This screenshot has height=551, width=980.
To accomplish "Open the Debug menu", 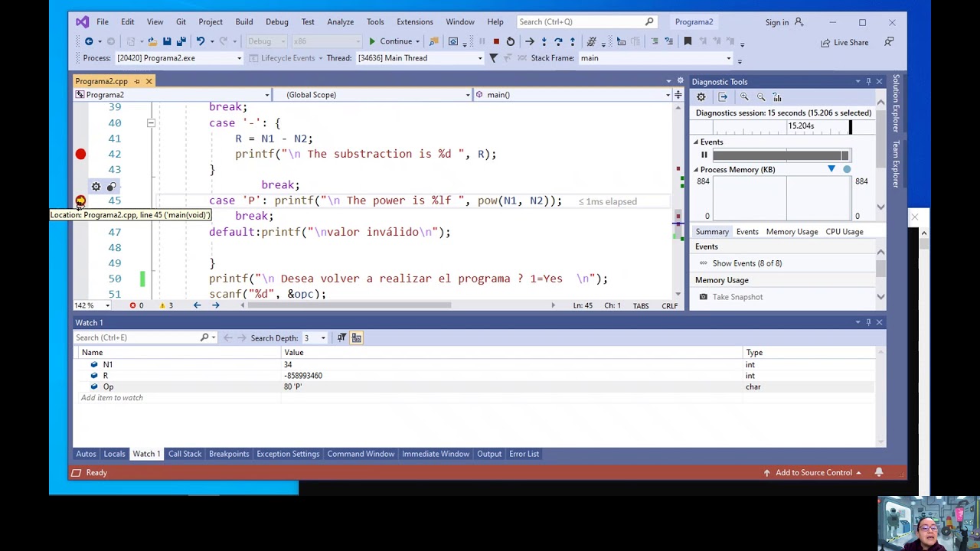I will (x=276, y=22).
